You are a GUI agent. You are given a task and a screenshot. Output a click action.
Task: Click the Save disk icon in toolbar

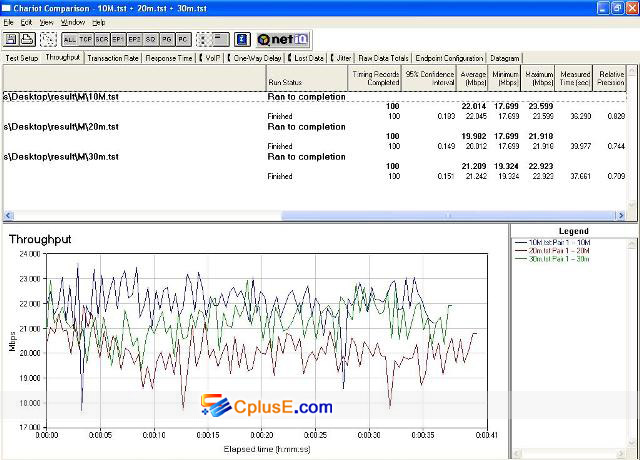click(x=11, y=39)
